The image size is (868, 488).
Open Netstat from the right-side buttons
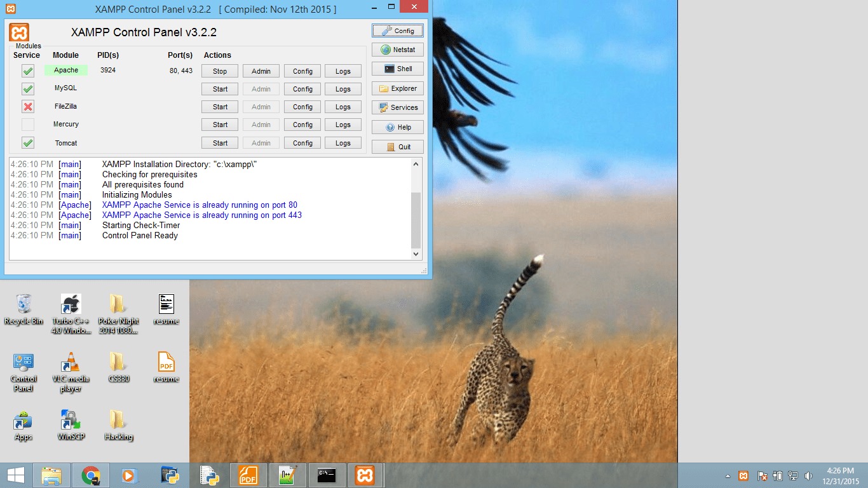pos(398,50)
